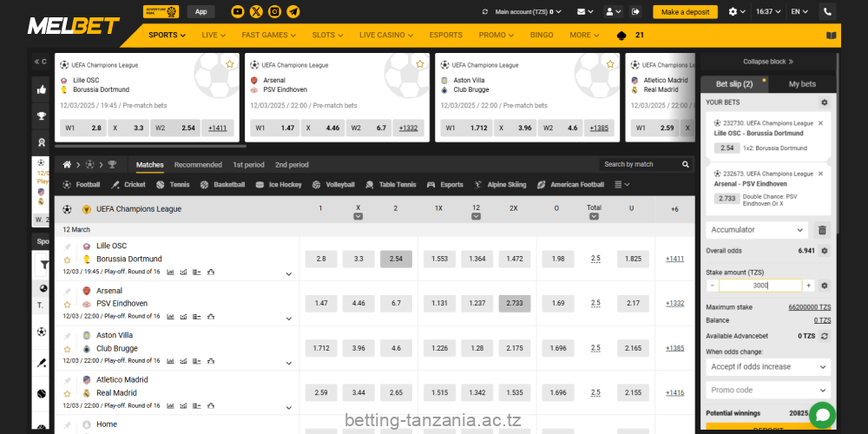Favorite the Aston Villa card star

610,64
